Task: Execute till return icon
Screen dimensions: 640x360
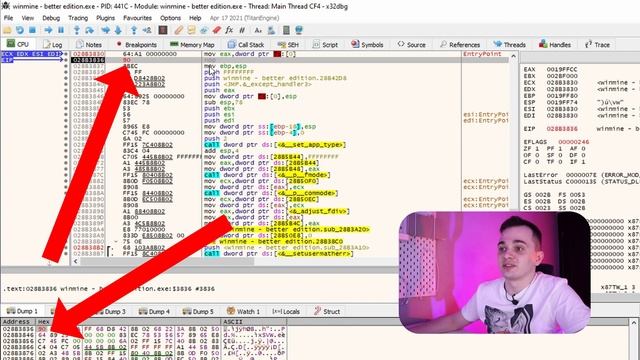Action: (x=134, y=30)
